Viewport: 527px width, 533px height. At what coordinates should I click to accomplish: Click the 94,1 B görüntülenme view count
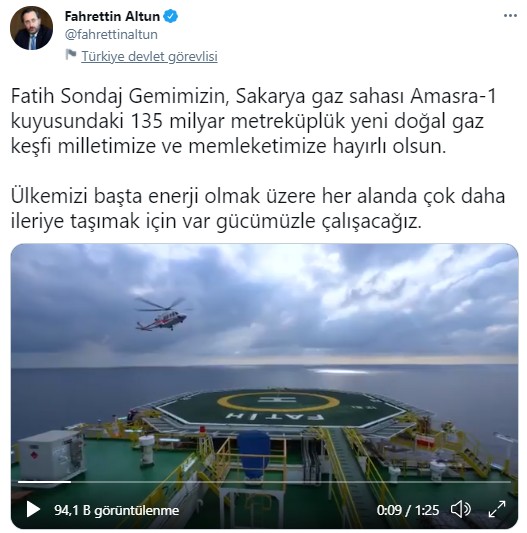pyautogui.click(x=117, y=510)
